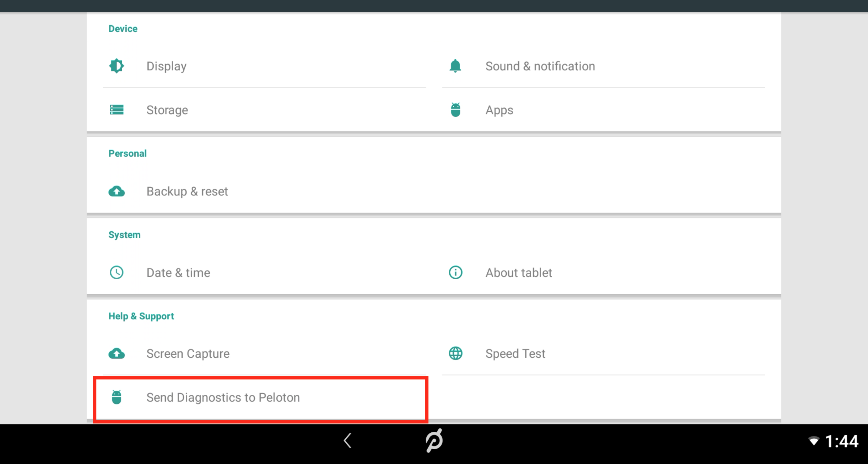
Task: Open the Apps settings entry
Action: coord(603,110)
